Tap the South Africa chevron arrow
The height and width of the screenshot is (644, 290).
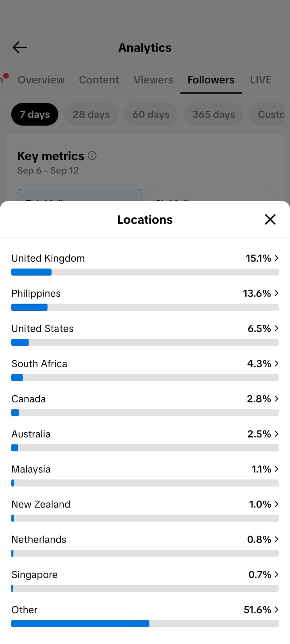pos(276,363)
